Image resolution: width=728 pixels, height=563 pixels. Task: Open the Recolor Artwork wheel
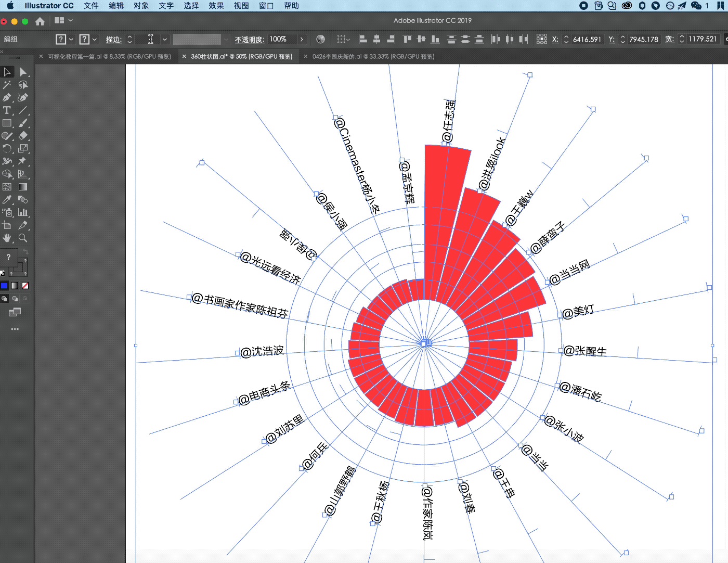(321, 39)
